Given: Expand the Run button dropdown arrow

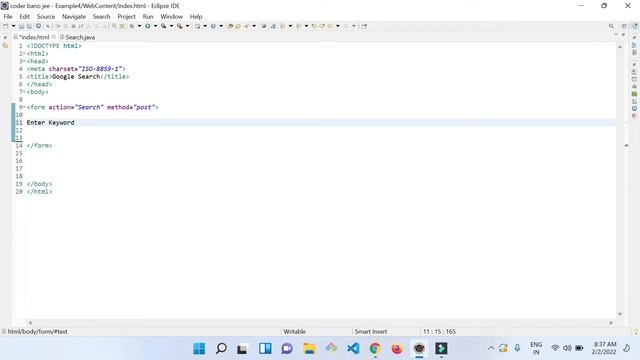Looking at the screenshot, I should (155, 26).
